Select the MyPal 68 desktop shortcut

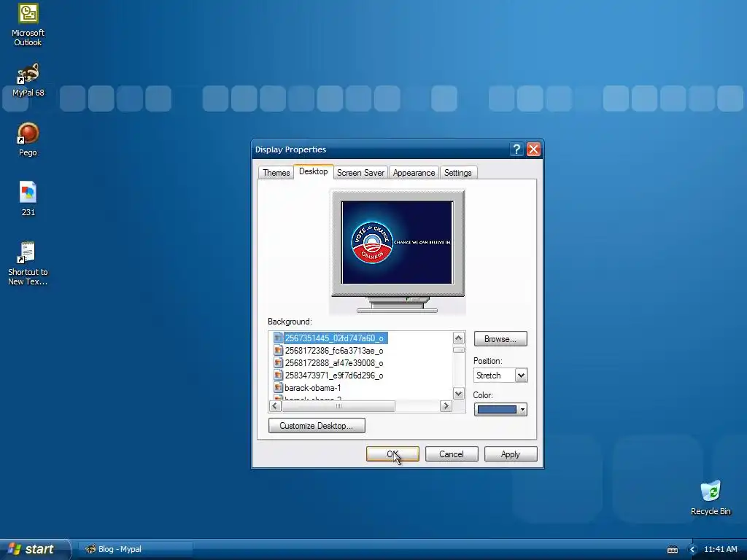(x=28, y=80)
